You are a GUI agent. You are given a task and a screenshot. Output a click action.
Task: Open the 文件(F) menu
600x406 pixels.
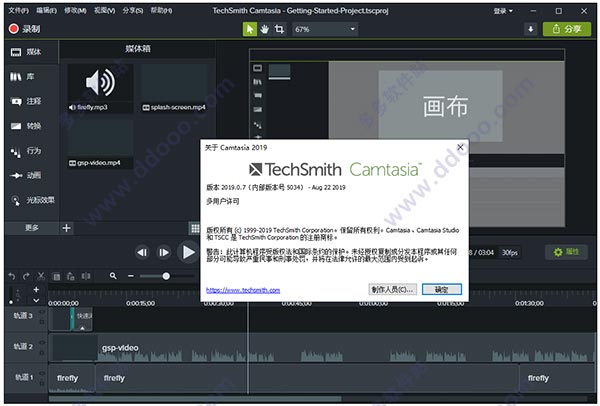(x=18, y=11)
